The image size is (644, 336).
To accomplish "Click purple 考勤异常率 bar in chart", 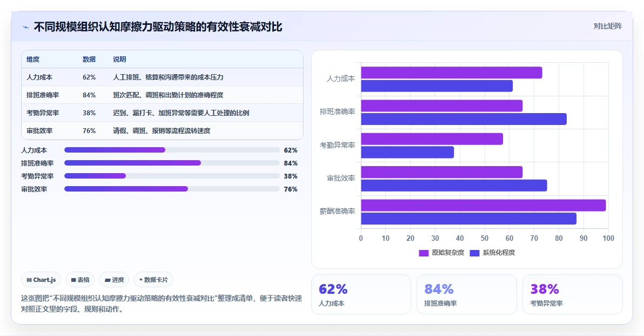I will 432,139.
